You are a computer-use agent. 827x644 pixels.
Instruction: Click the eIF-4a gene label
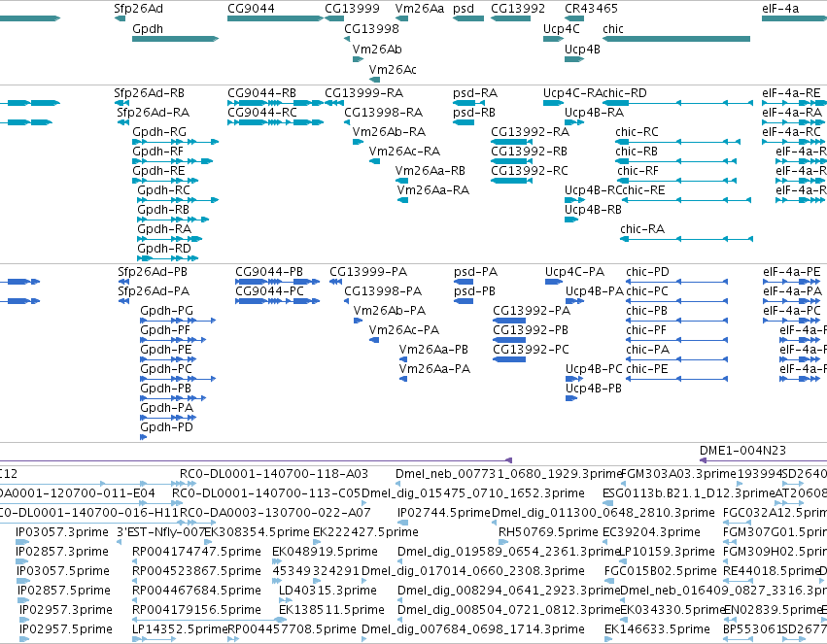(x=780, y=9)
